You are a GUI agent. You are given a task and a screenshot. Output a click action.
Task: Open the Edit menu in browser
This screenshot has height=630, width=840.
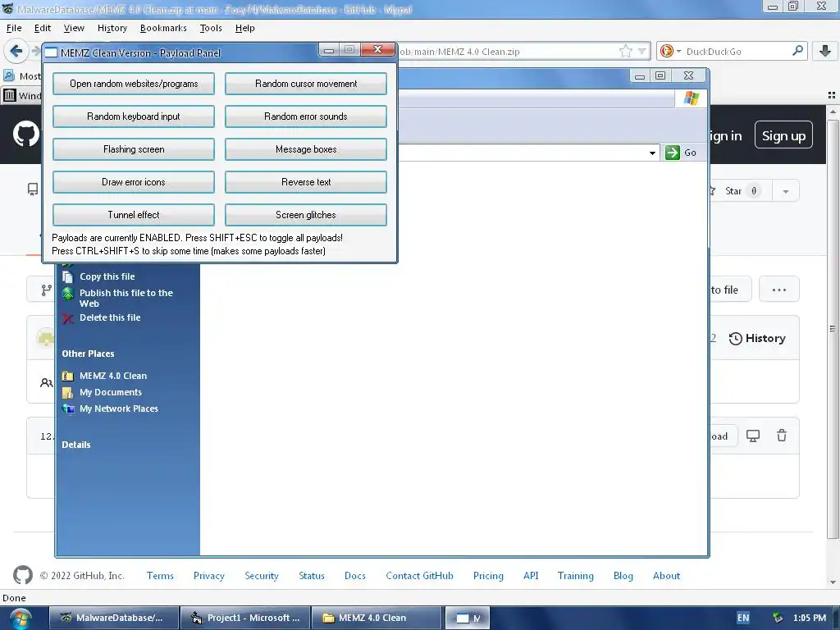pos(43,28)
